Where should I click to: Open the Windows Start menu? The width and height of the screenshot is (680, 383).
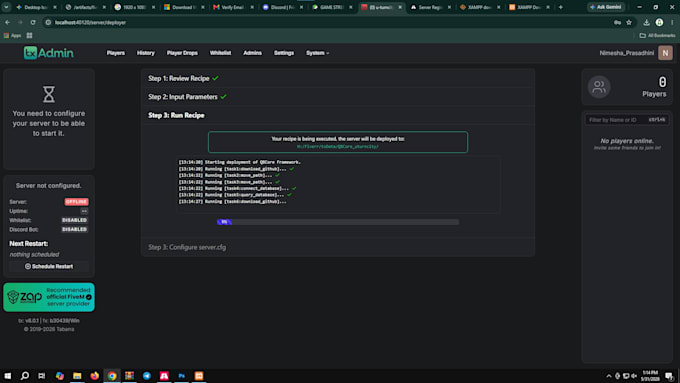(7, 376)
